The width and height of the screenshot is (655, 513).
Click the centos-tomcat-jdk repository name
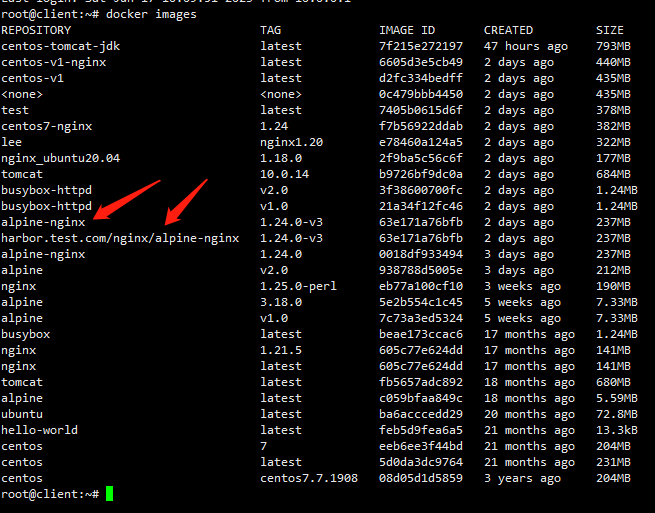[x=61, y=46]
